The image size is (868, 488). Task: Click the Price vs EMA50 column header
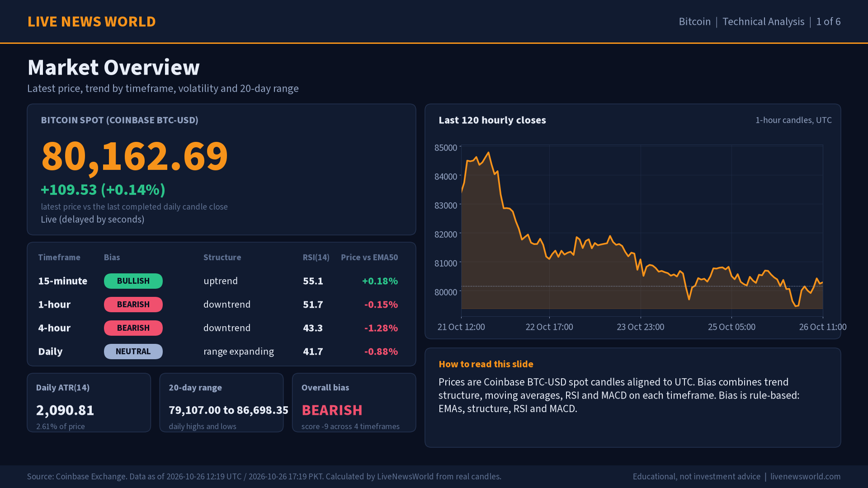click(x=369, y=258)
